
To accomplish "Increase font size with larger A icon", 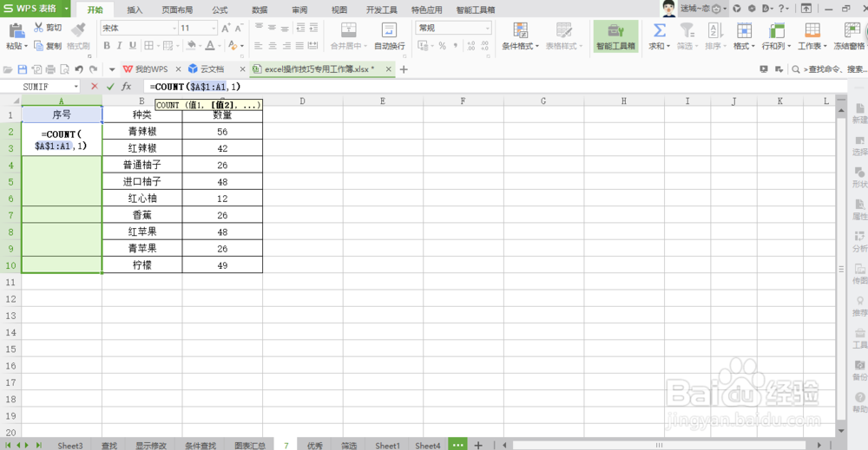I will click(x=226, y=28).
